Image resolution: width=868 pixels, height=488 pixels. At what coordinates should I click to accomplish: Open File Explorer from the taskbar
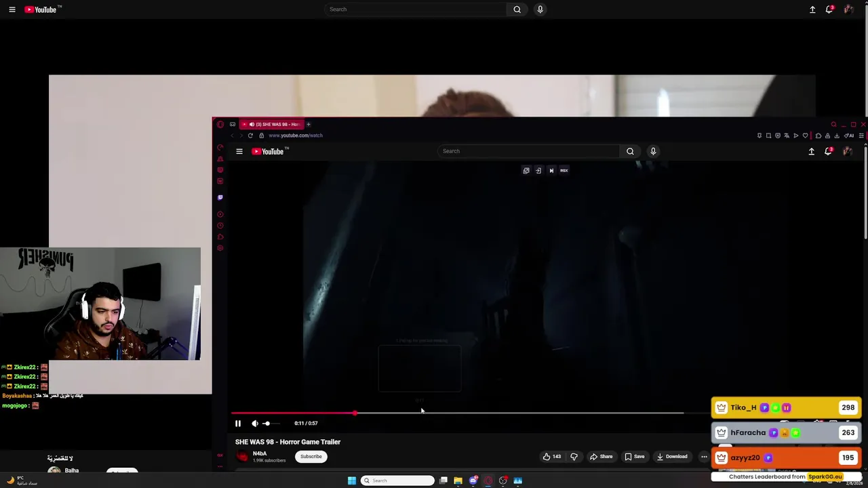tap(458, 481)
